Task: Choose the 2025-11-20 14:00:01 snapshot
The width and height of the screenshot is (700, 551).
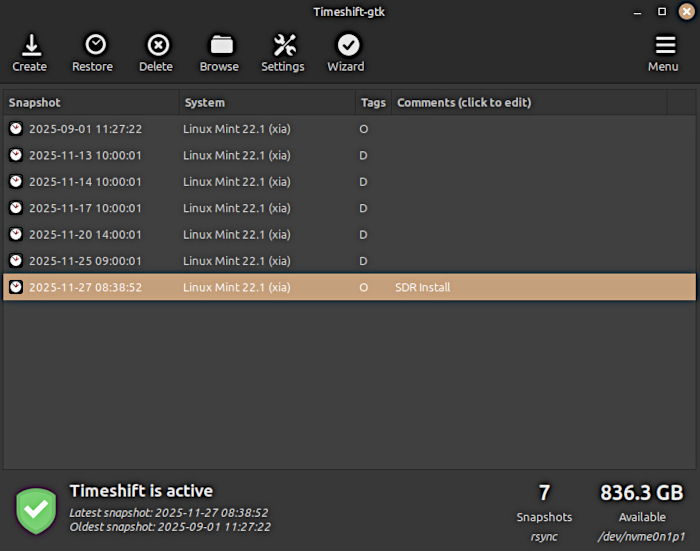Action: (x=85, y=235)
